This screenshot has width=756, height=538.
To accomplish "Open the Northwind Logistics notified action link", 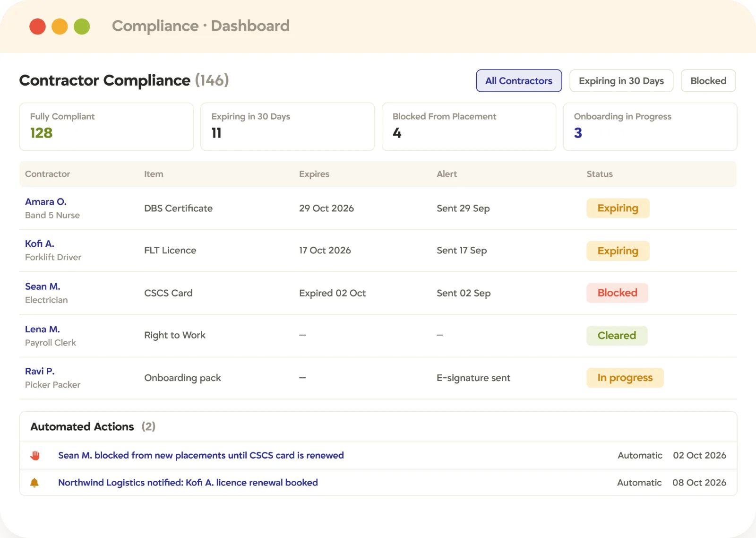I will pyautogui.click(x=188, y=483).
